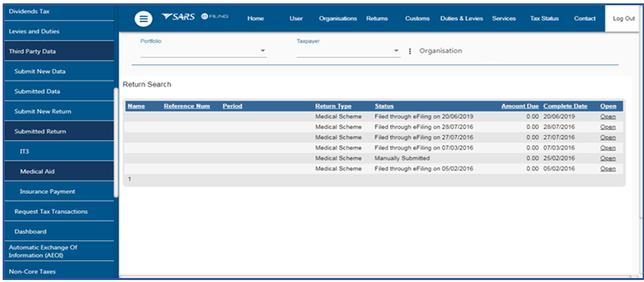Expand the Portfolio dropdown

tap(262, 51)
